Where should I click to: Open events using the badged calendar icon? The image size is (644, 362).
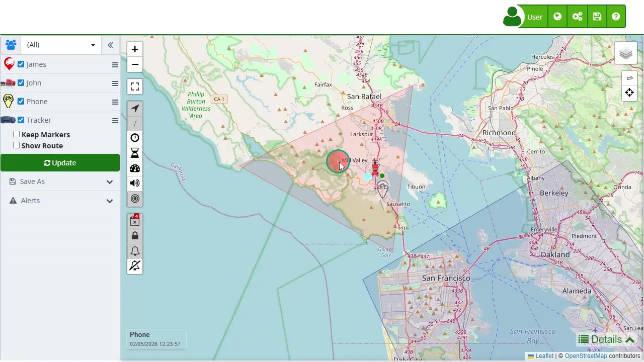(x=135, y=220)
